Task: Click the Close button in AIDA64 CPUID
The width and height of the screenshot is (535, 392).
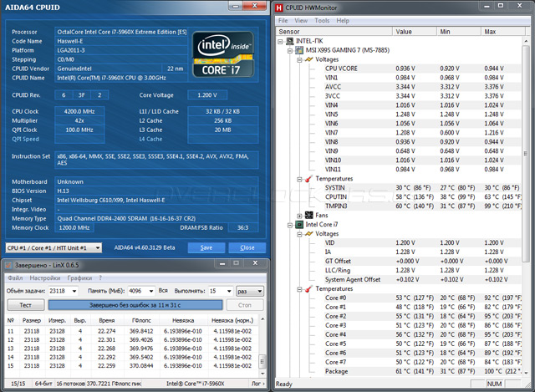Action: pyautogui.click(x=247, y=247)
